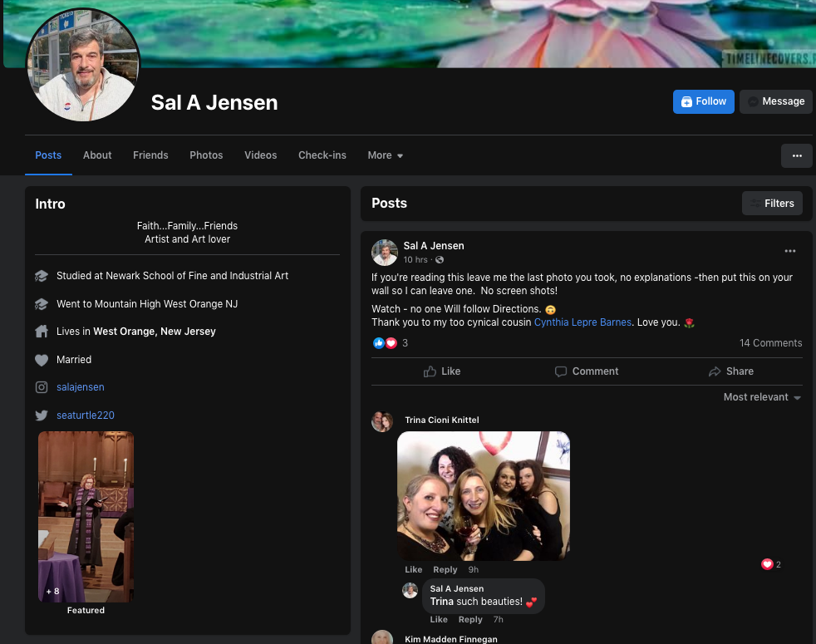Open the salajensen Instagram link
The width and height of the screenshot is (816, 644).
point(80,387)
